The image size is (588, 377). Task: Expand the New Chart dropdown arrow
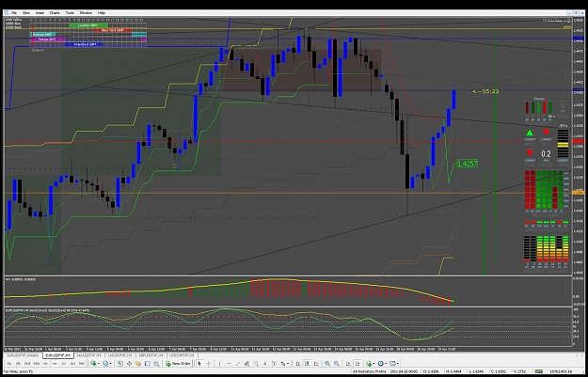(99, 364)
